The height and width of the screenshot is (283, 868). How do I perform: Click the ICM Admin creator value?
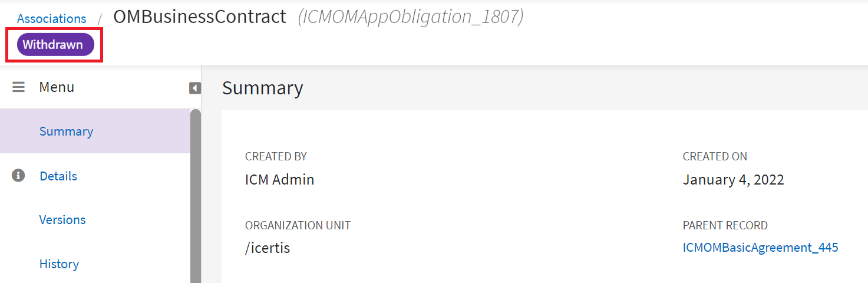(280, 180)
